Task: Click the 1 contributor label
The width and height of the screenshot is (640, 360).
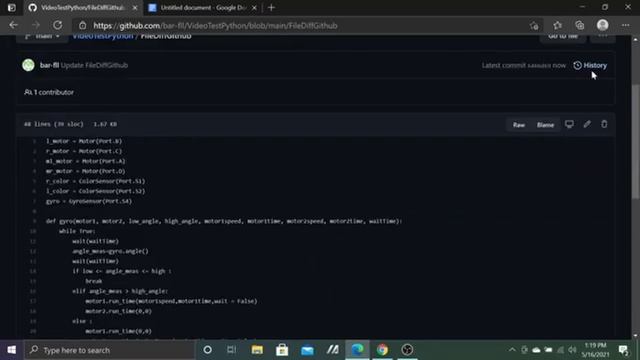Action: pos(49,92)
